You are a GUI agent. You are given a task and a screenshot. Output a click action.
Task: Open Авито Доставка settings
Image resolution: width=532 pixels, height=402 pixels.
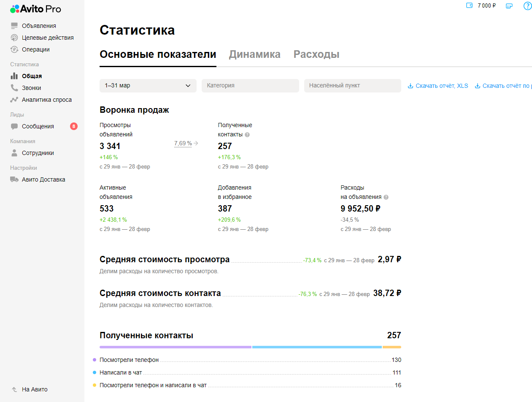pos(43,179)
